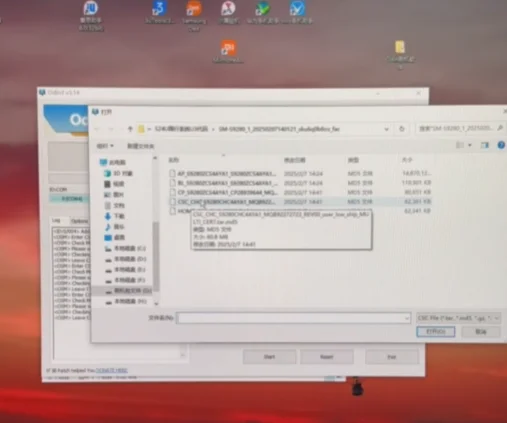Click the change view icon
Image resolution: width=507 pixels, height=423 pixels.
(x=460, y=145)
